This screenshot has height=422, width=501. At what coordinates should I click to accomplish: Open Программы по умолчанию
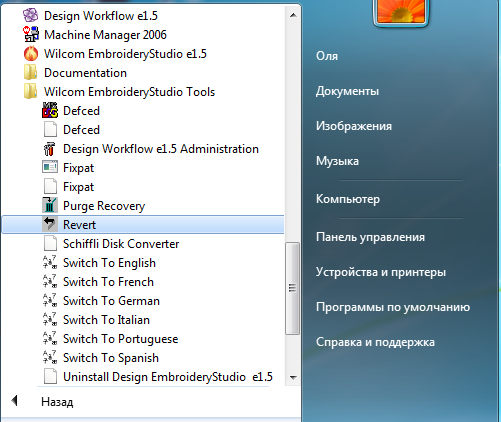(x=393, y=307)
